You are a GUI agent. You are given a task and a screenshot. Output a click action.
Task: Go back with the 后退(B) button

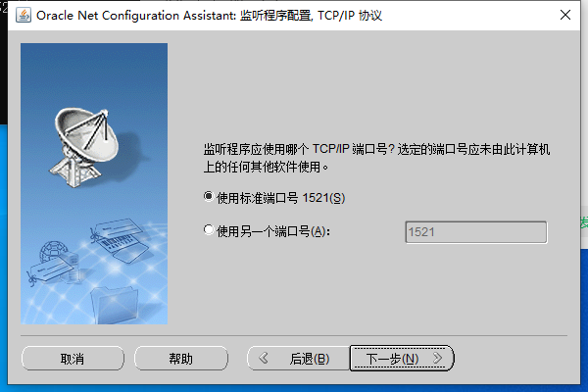299,359
